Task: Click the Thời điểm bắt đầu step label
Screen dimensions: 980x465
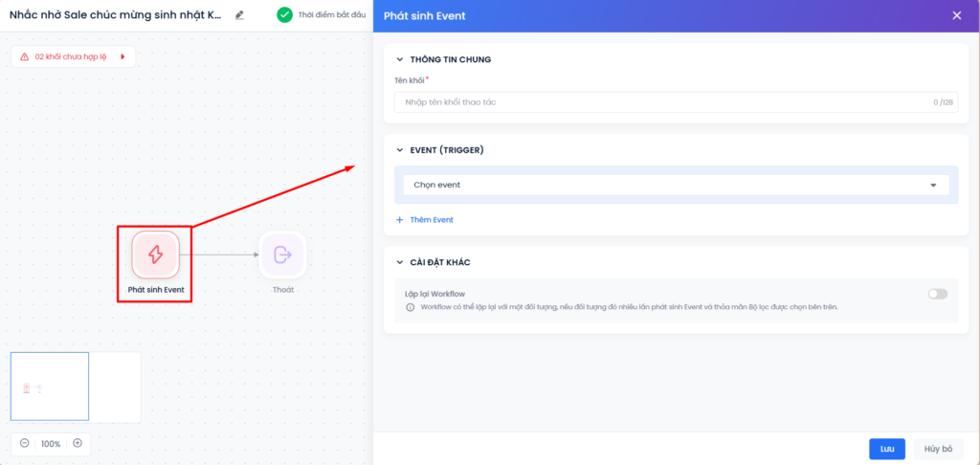Action: tap(332, 15)
